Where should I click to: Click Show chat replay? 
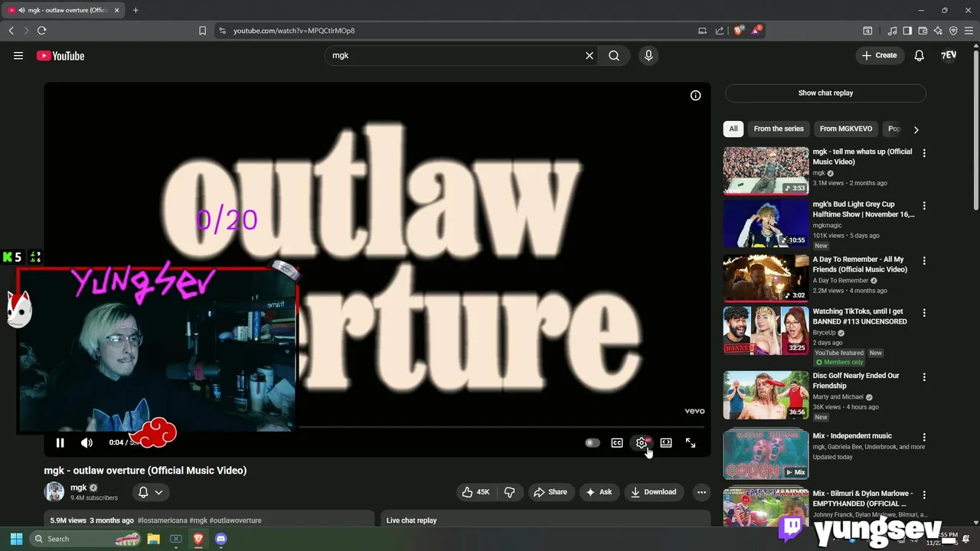point(825,93)
